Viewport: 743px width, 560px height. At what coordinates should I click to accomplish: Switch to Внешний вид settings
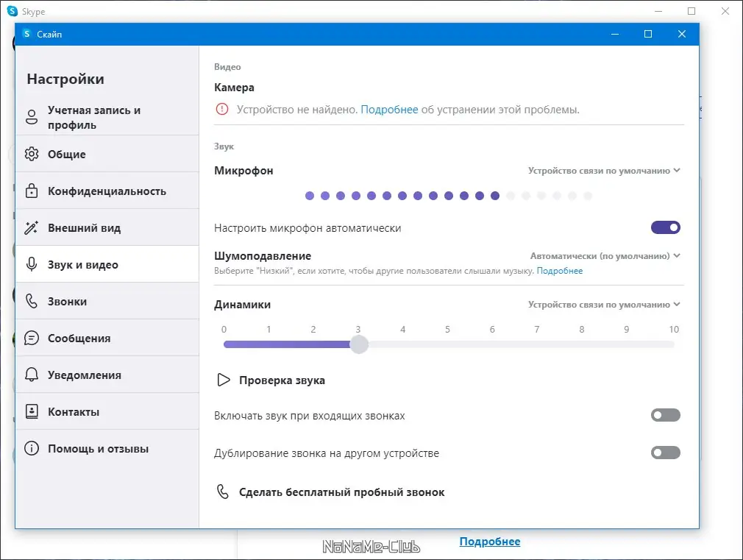pos(107,227)
